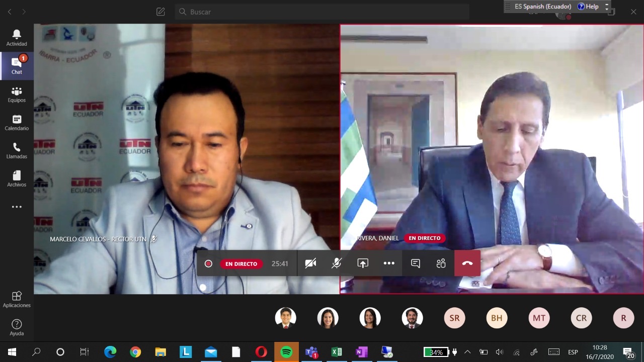Show the participants panel
The width and height of the screenshot is (644, 362).
coord(441,263)
